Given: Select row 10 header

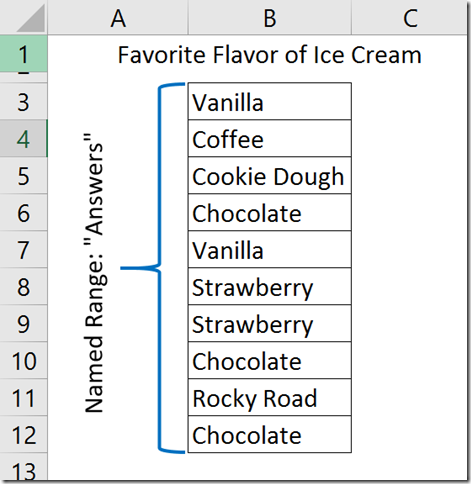Looking at the screenshot, I should pos(24,360).
